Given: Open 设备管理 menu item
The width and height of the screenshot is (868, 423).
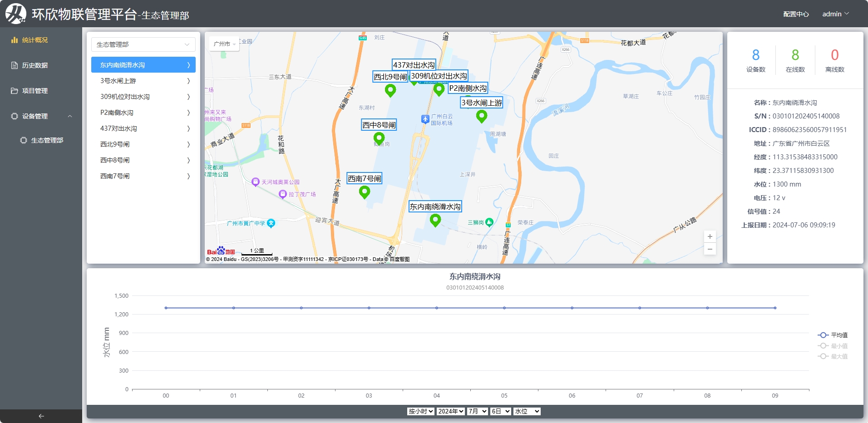Looking at the screenshot, I should point(41,116).
